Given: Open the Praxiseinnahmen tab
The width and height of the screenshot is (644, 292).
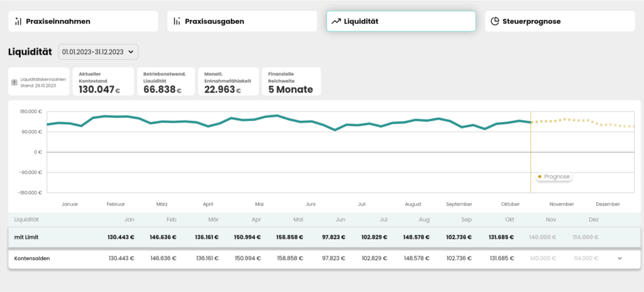Looking at the screenshot, I should (x=83, y=21).
